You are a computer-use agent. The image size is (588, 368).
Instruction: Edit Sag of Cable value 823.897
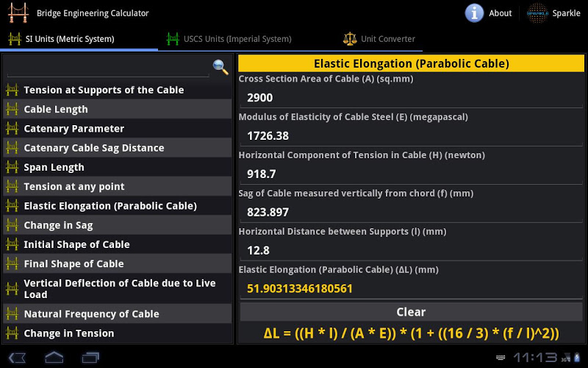(411, 212)
